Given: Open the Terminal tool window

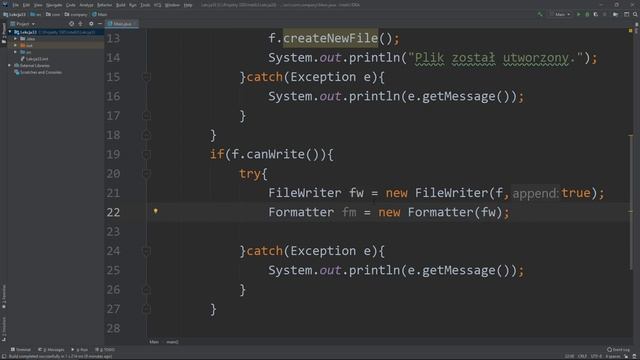Looking at the screenshot, I should [20, 350].
